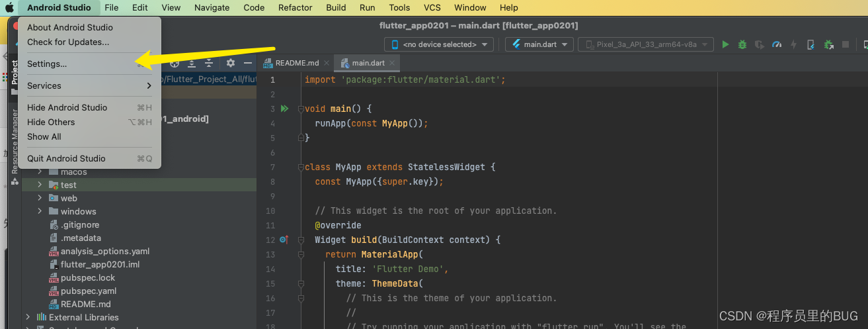Choose Settings... from Android Studio menu
868x329 pixels.
click(x=89, y=64)
